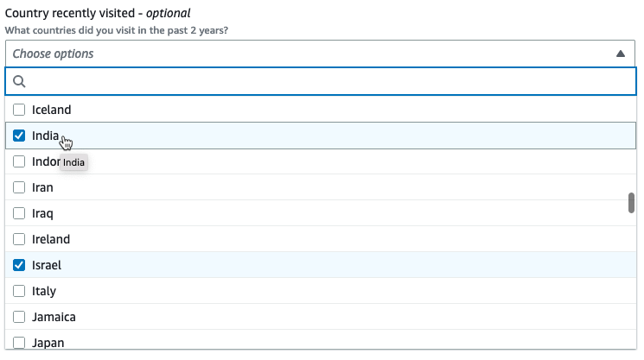Image resolution: width=644 pixels, height=360 pixels.
Task: Tick the Iran checkbox
Action: pyautogui.click(x=19, y=187)
